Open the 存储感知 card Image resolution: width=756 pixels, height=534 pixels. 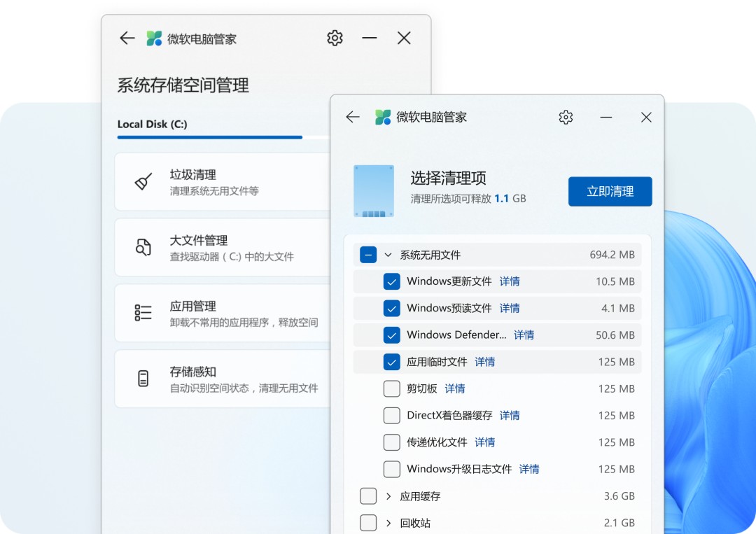point(223,379)
